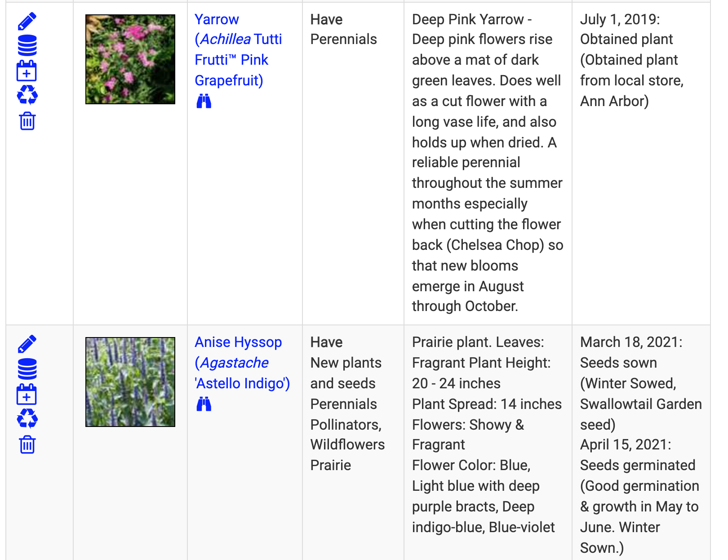The height and width of the screenshot is (560, 728).
Task: Delete the Anise Hyssop entry with trash icon
Action: [27, 444]
